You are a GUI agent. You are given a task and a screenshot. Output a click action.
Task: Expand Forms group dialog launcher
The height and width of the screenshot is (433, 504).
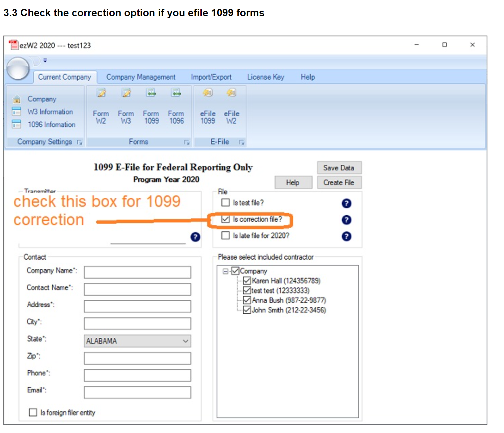(x=187, y=142)
